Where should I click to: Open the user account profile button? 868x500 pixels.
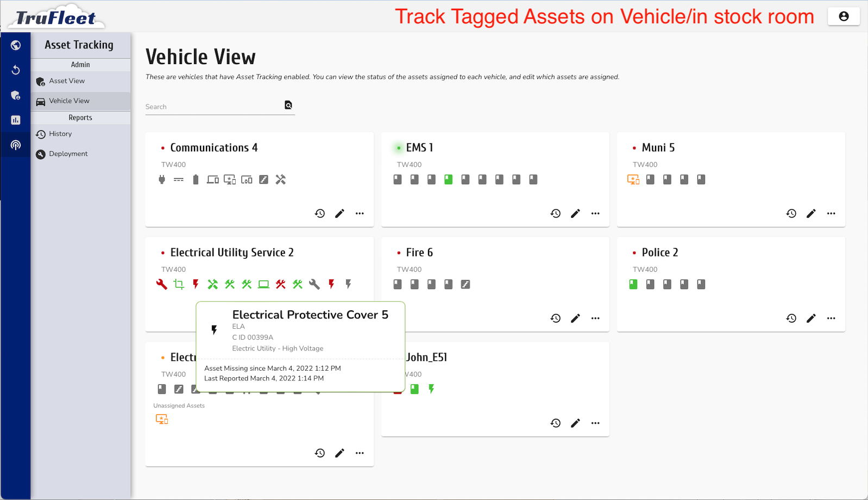point(844,16)
